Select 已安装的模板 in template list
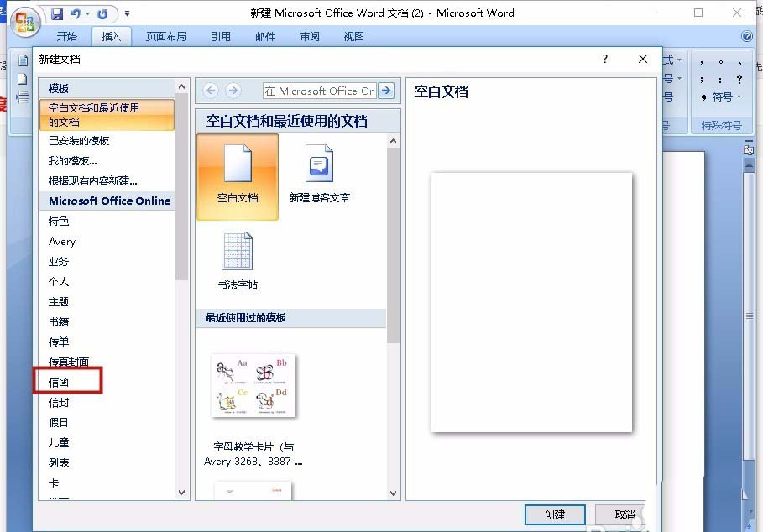Viewport: 763px width, 532px height. [x=79, y=141]
